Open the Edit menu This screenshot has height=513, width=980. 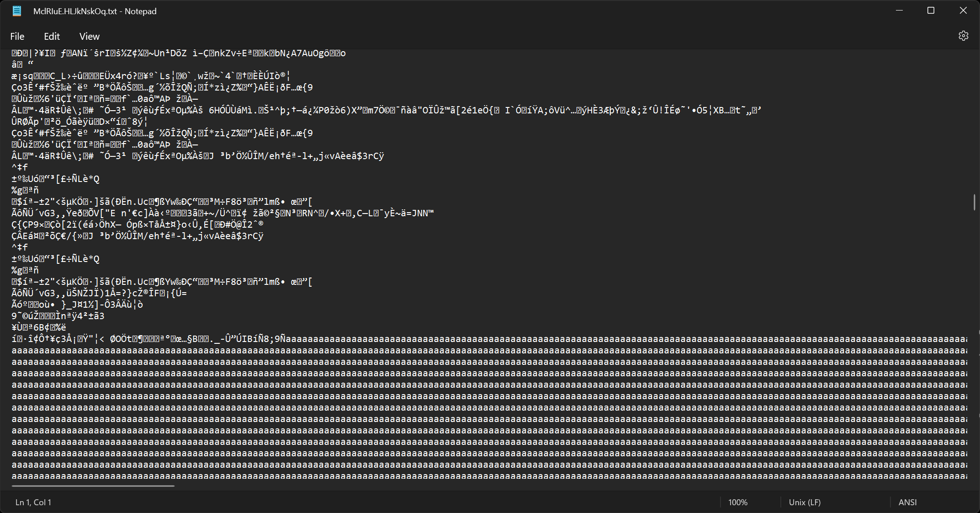tap(52, 36)
